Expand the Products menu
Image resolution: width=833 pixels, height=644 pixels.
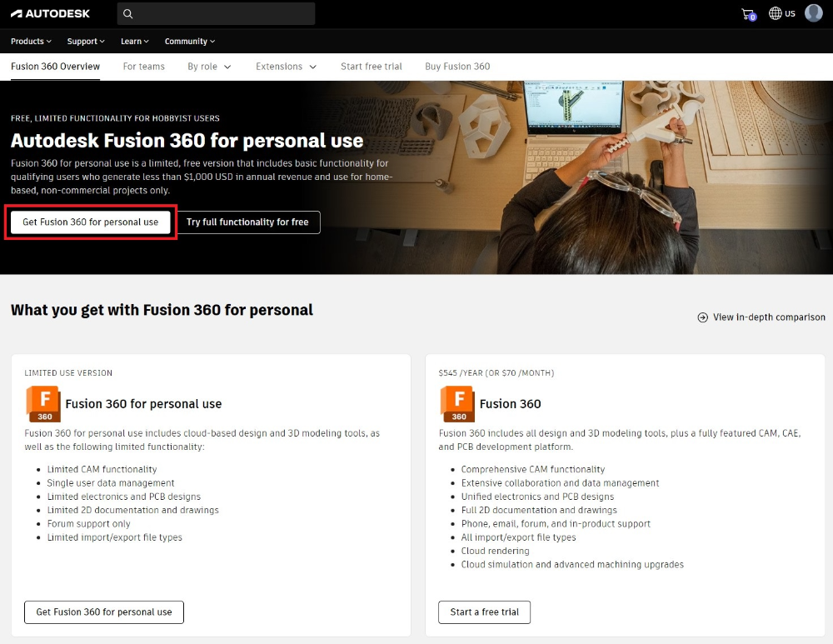[31, 42]
